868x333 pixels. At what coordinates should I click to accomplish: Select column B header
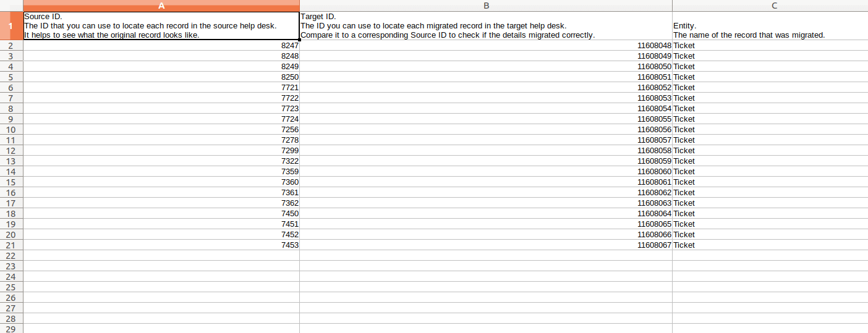coord(486,6)
